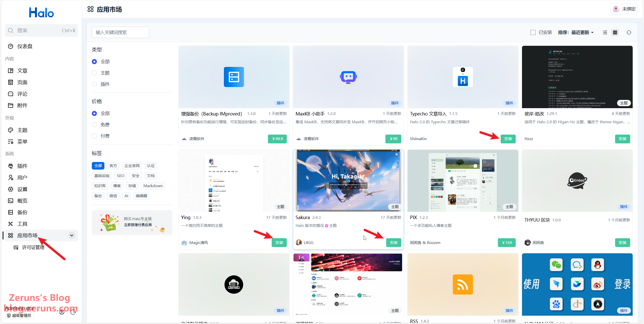Go to 许可证管理 submenu item

click(x=33, y=248)
